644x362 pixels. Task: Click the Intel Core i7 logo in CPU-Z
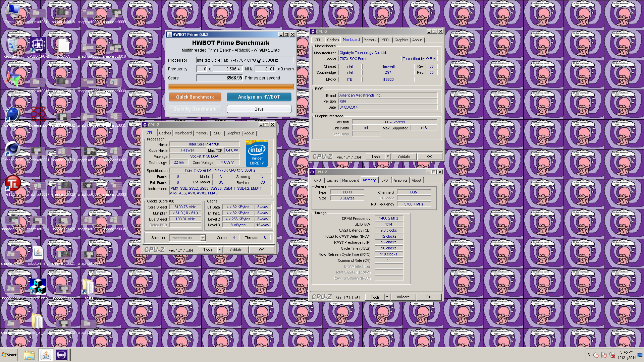[x=257, y=154]
